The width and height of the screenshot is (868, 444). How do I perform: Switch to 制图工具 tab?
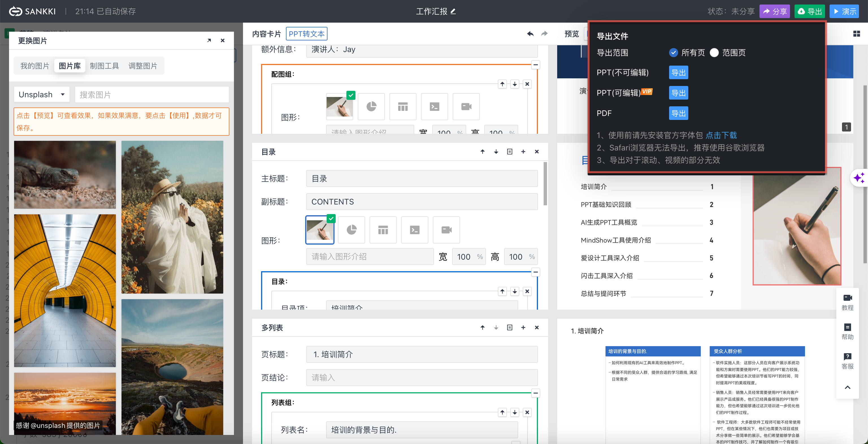click(x=105, y=66)
